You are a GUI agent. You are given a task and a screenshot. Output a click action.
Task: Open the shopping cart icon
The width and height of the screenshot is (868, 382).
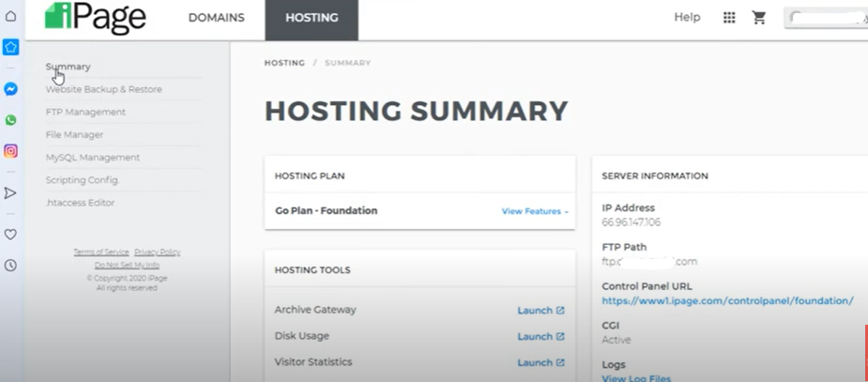(x=758, y=18)
